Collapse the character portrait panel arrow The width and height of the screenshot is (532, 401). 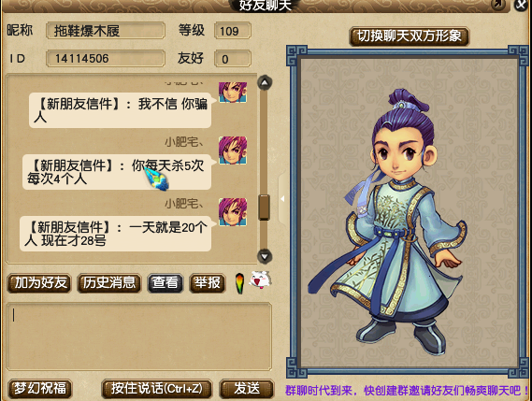[x=282, y=199]
